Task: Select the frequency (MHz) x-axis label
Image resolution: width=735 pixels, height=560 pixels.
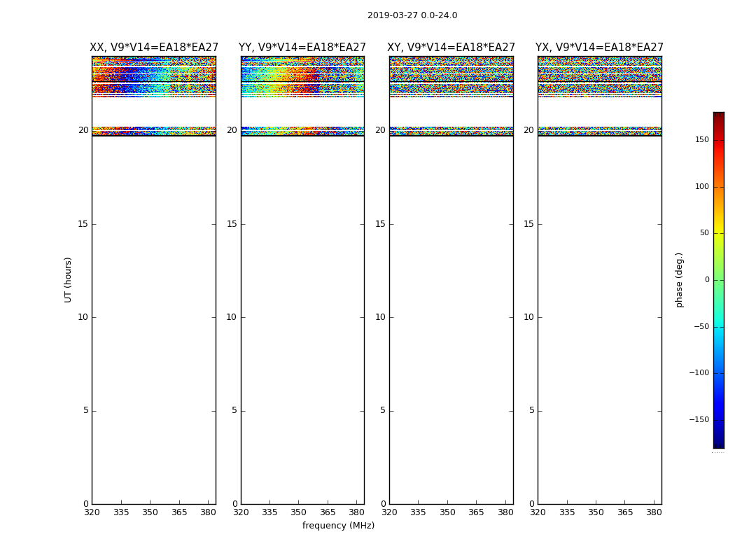Action: pos(338,526)
